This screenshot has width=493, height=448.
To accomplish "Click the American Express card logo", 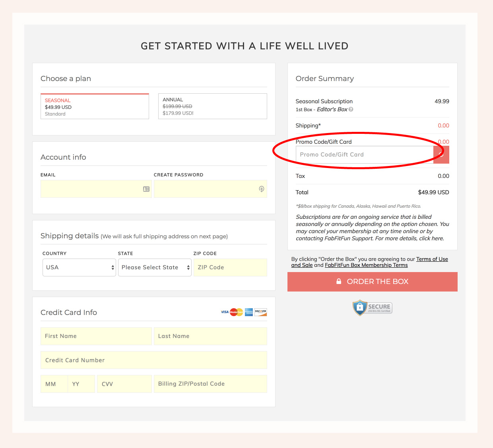I will pos(249,312).
